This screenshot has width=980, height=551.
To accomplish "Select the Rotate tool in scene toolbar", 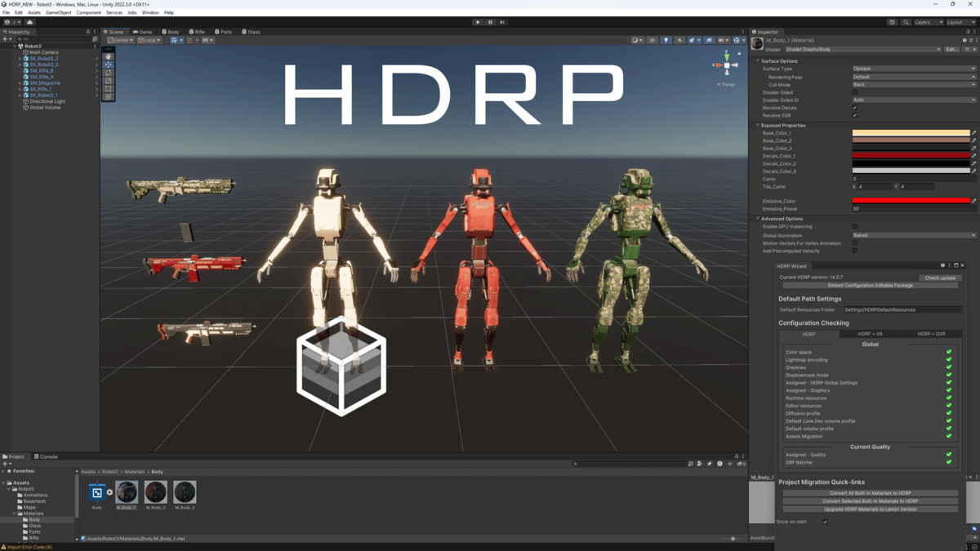I will click(x=109, y=73).
